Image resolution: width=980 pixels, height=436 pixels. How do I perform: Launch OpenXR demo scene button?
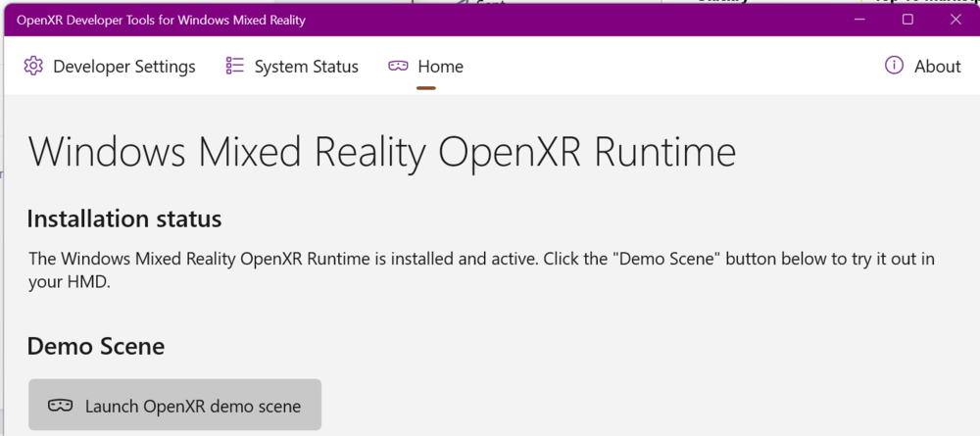tap(175, 405)
